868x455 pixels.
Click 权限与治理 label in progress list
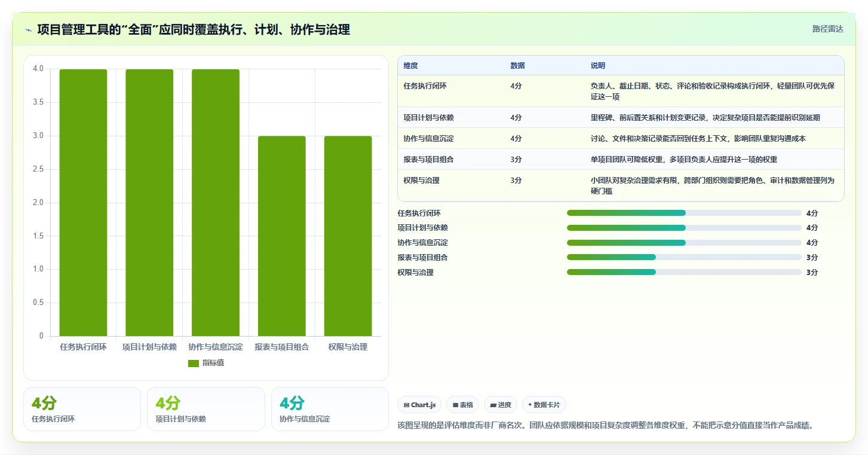(416, 273)
